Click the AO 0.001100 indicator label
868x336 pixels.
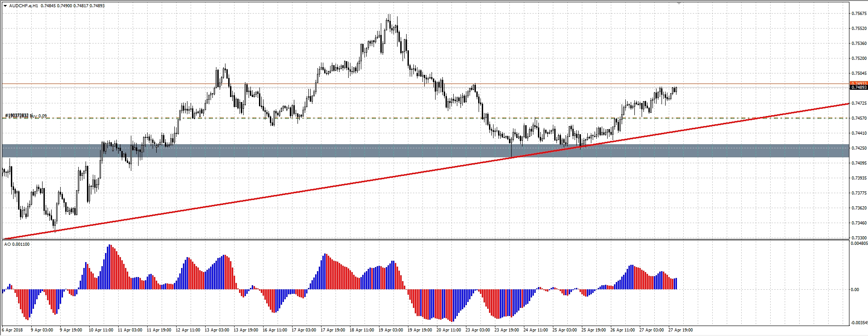pos(17,244)
